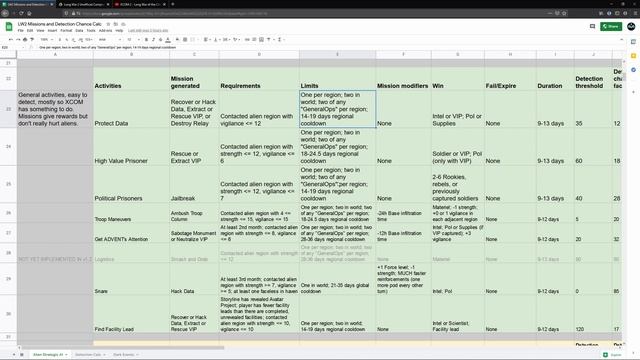Add a new sheet with plus
This screenshot has width=640, height=360.
pyautogui.click(x=14, y=355)
